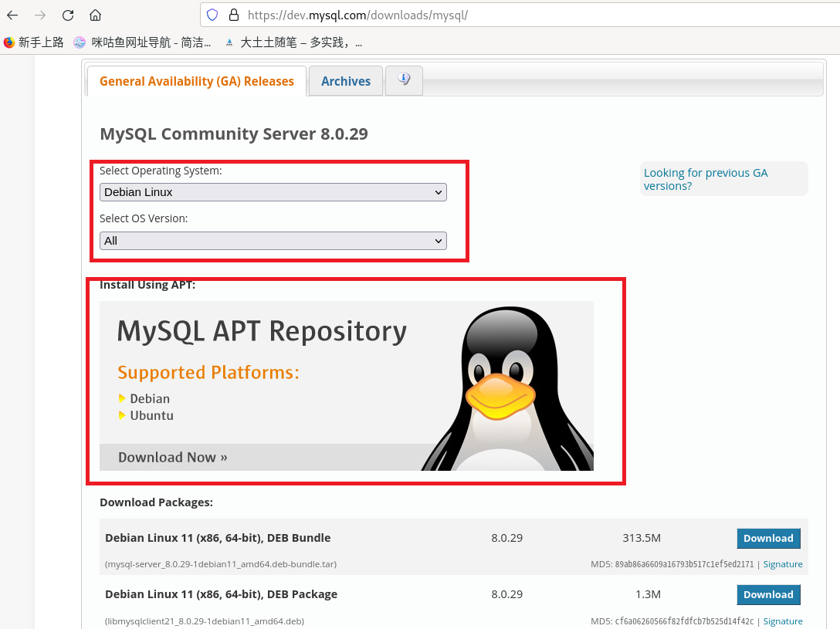840x629 pixels.
Task: Click Debian Linux 11 DEB Package title
Action: 222,594
